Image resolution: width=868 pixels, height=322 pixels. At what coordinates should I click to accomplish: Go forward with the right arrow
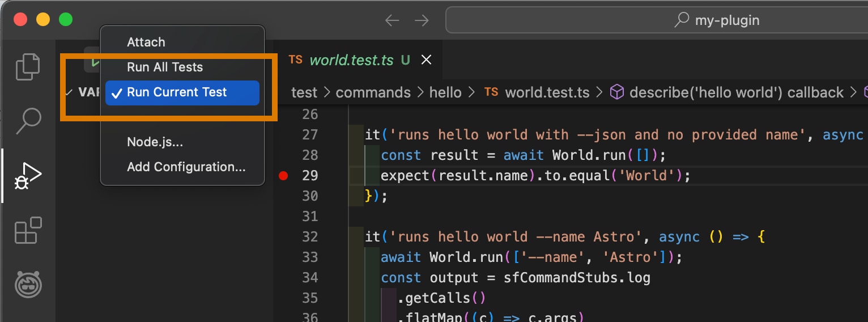click(422, 21)
